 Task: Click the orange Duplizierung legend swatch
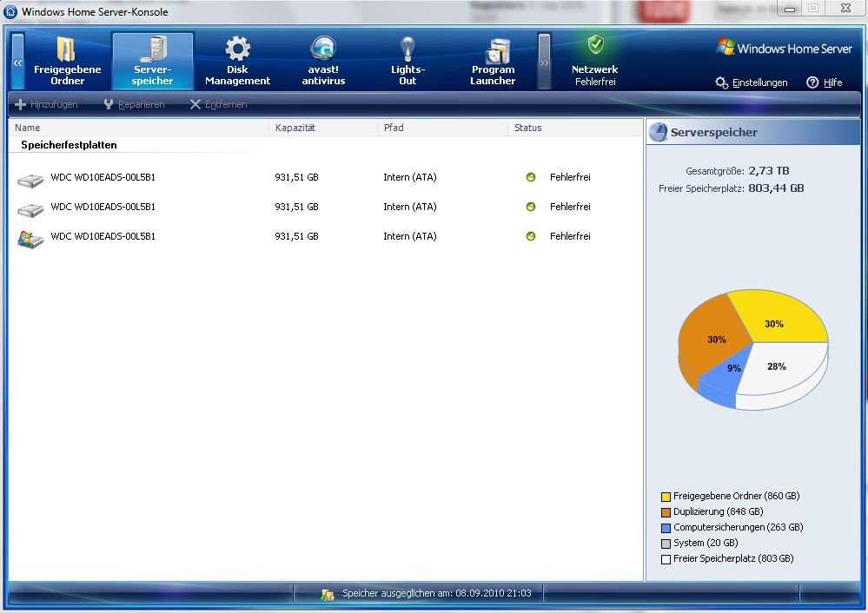pos(666,512)
